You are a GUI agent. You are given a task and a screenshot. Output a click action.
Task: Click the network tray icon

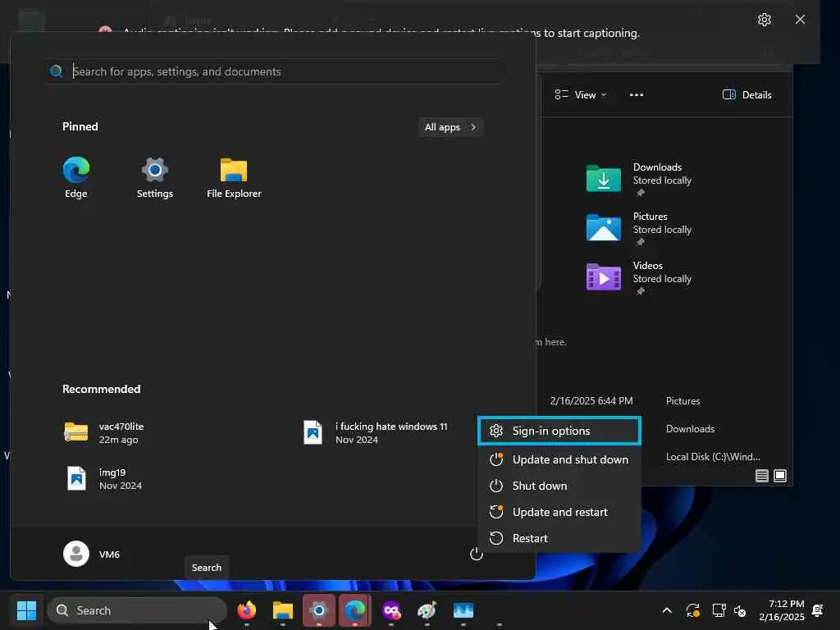tap(719, 610)
